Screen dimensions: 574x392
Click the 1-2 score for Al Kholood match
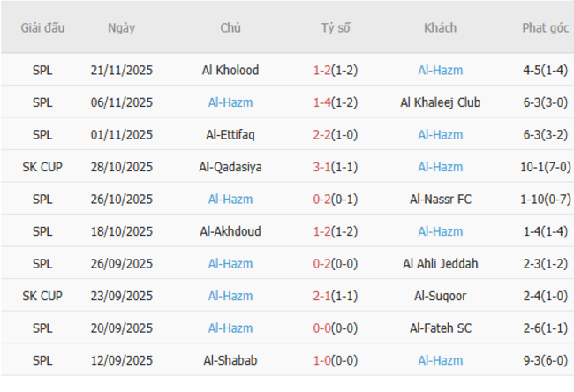[x=321, y=70]
